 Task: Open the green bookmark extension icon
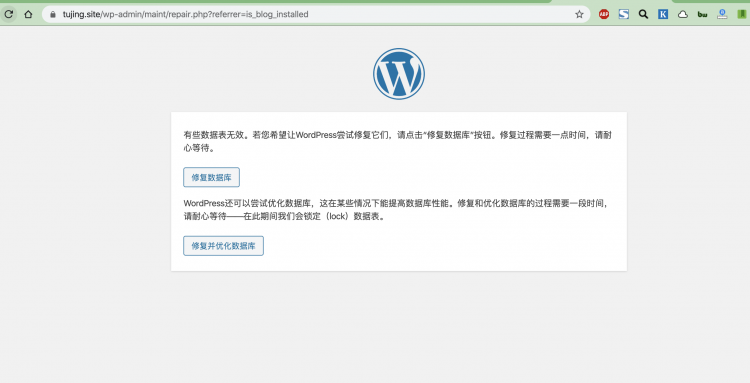tap(741, 14)
